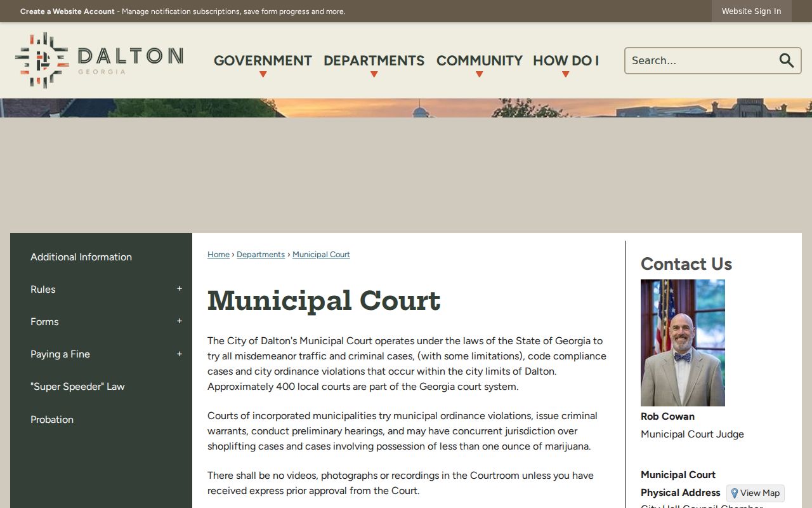Click the map pin View Map button
The width and height of the screenshot is (812, 508).
click(x=756, y=493)
